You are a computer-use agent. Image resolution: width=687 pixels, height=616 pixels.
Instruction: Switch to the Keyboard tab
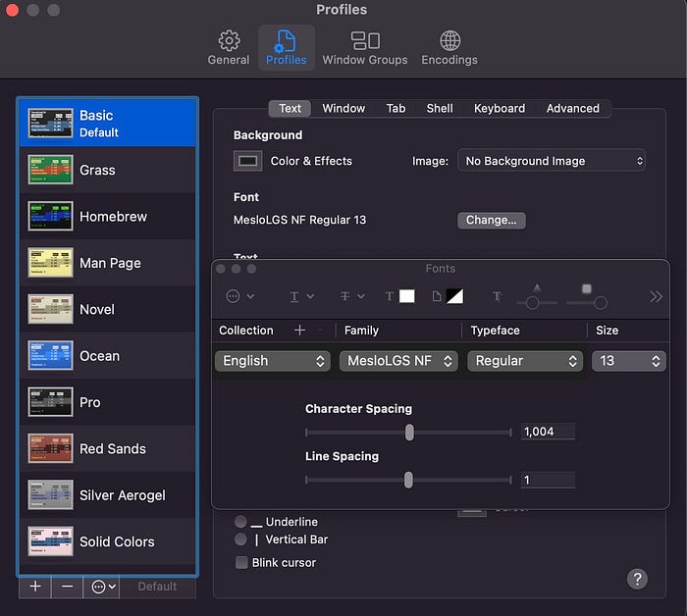tap(499, 108)
